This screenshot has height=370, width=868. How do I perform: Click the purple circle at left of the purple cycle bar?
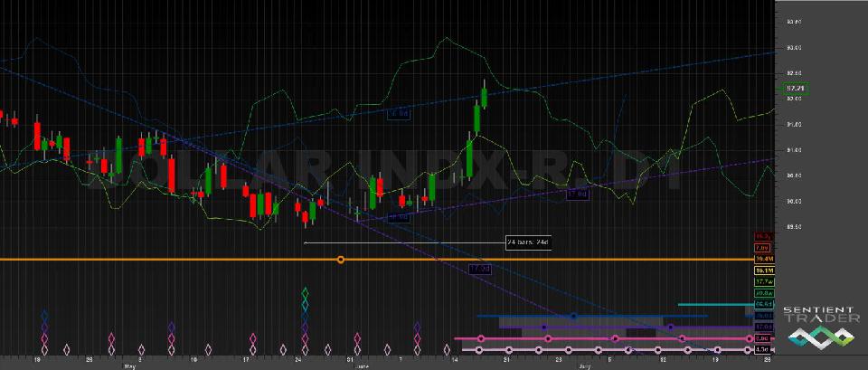[544, 327]
